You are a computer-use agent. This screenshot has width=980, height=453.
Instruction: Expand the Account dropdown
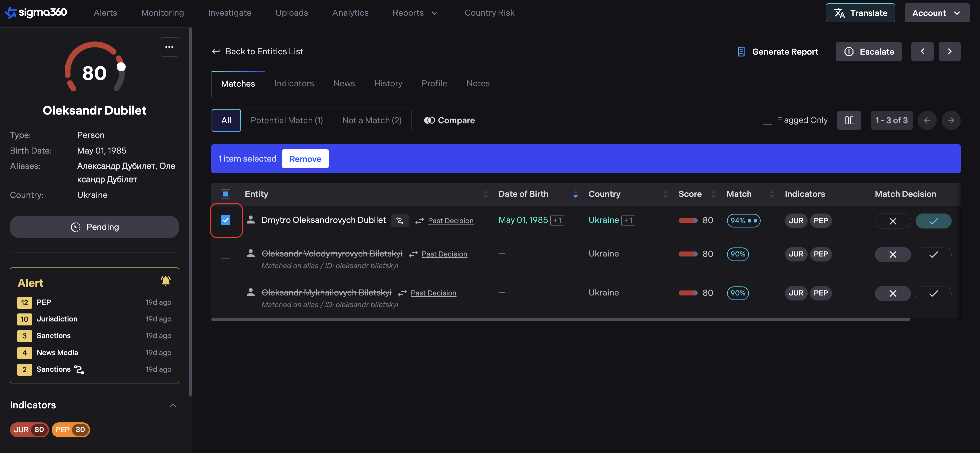point(936,13)
